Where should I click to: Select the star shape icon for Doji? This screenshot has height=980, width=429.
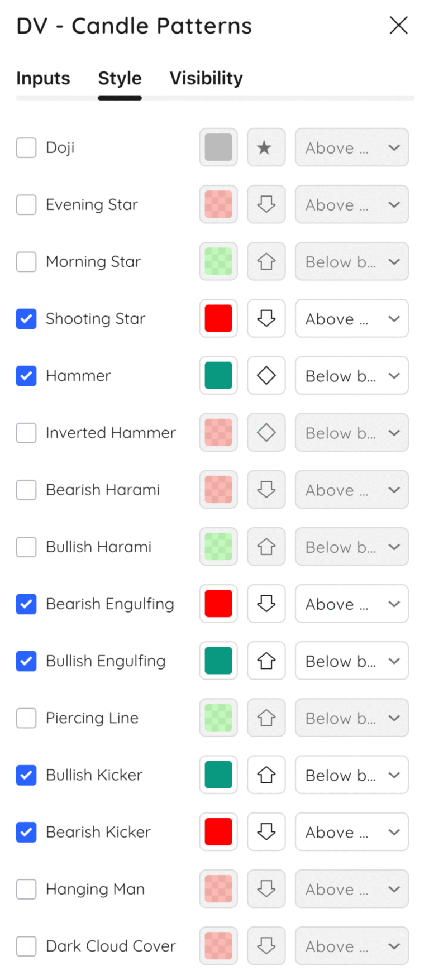(x=266, y=147)
